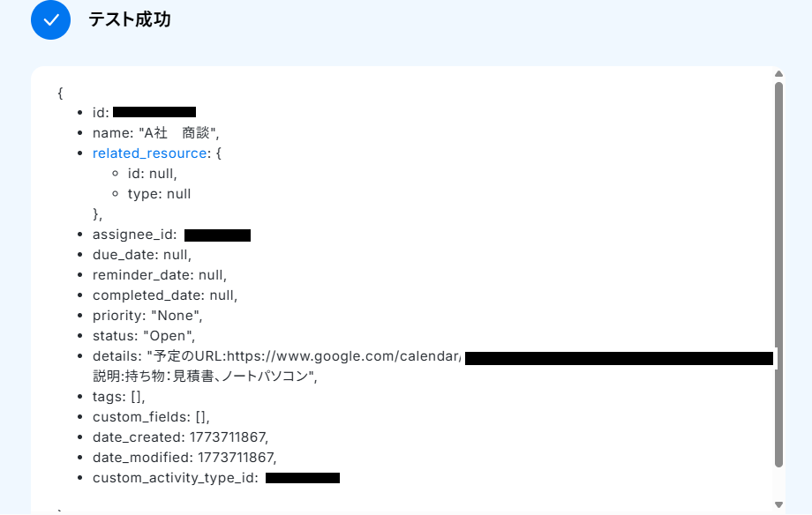
Task: Click the redacted assignee_id value
Action: pos(217,235)
